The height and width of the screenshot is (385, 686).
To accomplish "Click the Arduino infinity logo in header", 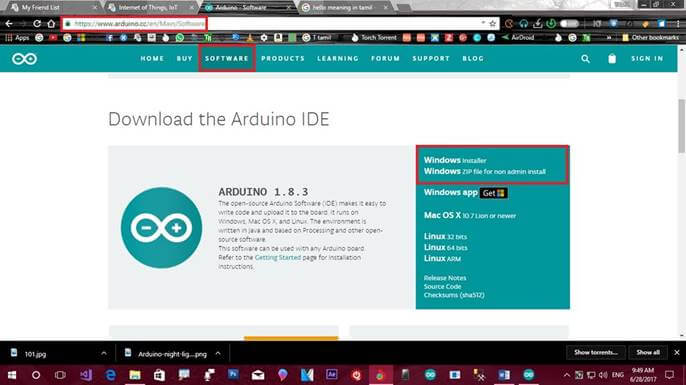I will 24,59.
